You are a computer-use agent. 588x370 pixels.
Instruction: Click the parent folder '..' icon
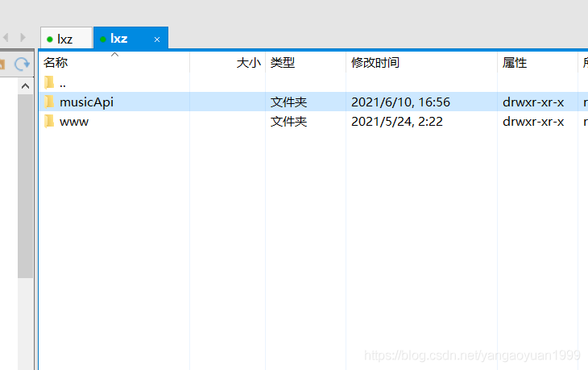(49, 82)
